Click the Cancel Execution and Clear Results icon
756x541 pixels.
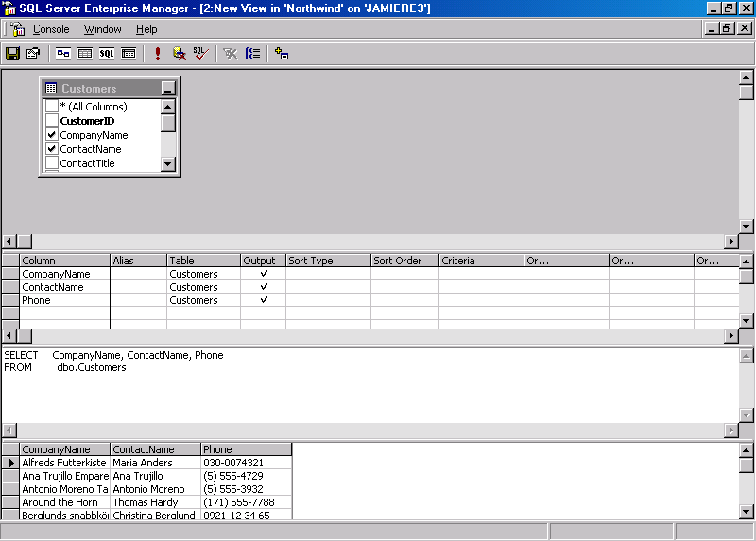click(180, 54)
